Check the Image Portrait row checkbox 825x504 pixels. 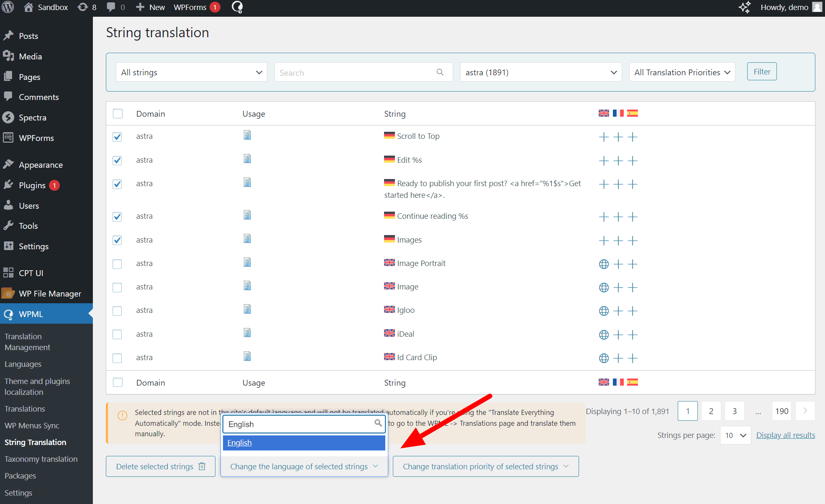118,264
